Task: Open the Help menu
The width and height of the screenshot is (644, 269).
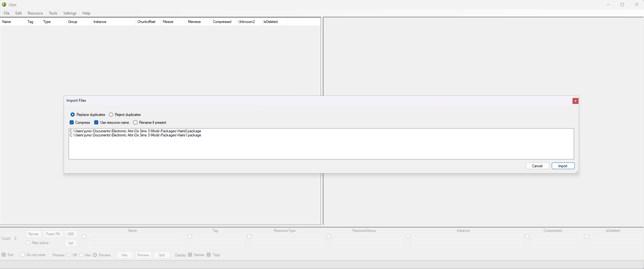Action: tap(86, 13)
